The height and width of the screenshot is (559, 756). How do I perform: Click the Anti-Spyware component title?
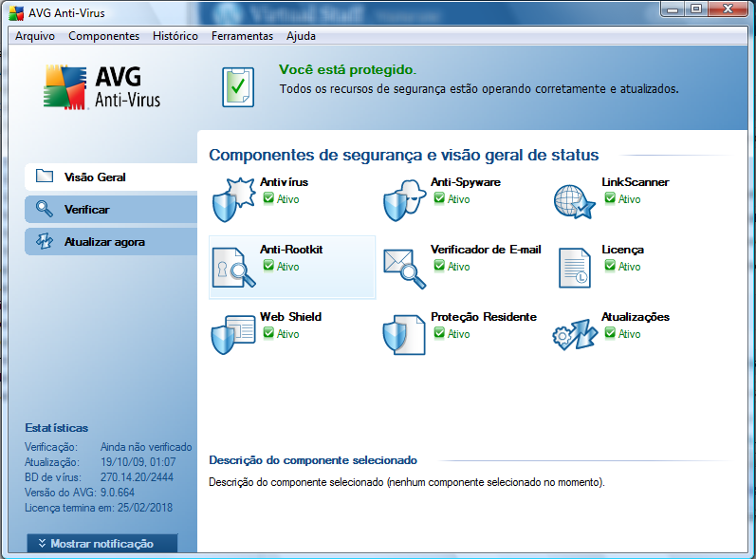pos(466,182)
